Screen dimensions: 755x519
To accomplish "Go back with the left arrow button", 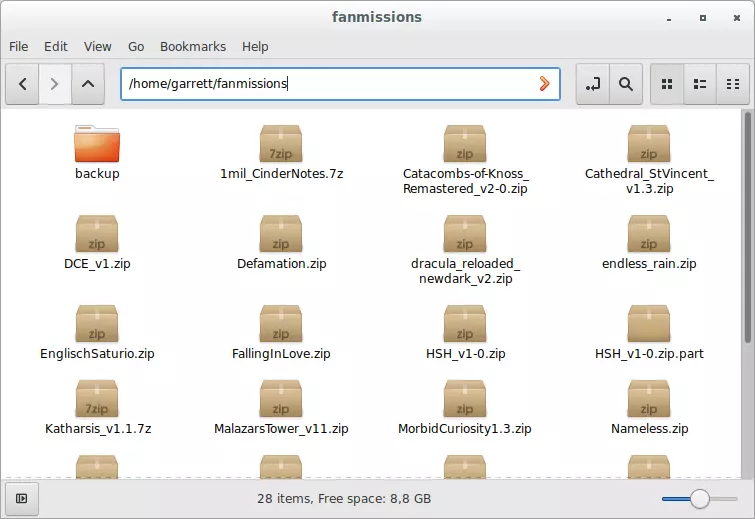I will coord(22,84).
